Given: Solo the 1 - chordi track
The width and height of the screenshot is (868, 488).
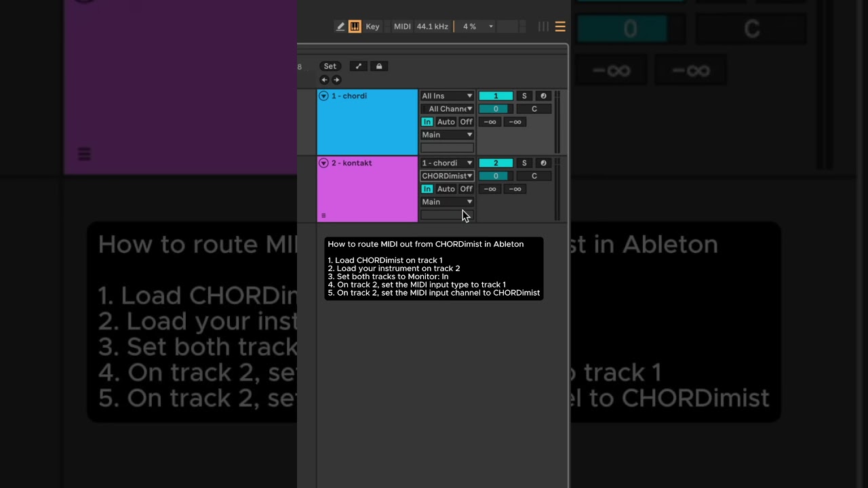Looking at the screenshot, I should [524, 96].
